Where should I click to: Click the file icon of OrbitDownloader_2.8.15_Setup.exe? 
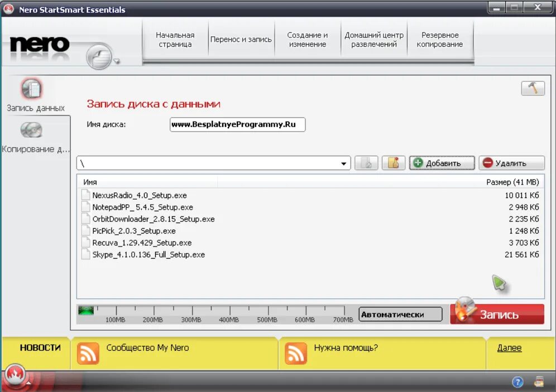tap(85, 219)
